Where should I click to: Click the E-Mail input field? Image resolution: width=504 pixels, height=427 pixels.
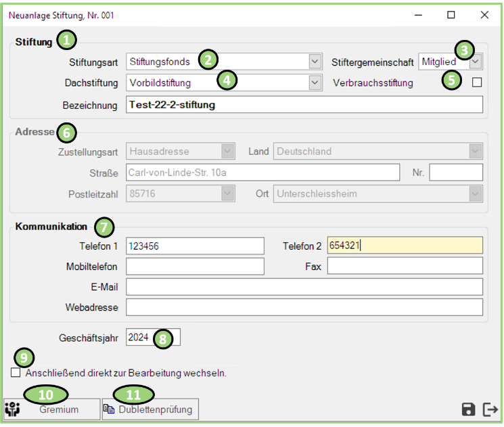coord(304,287)
